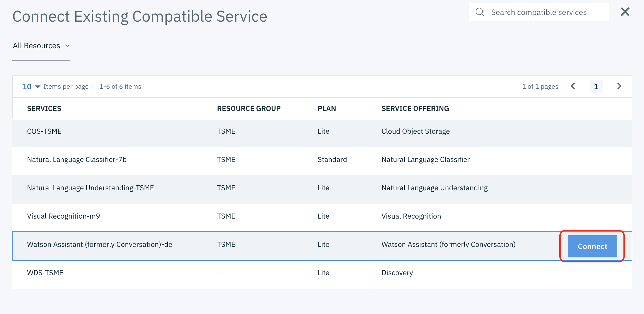
Task: Sort by the Plan column header
Action: click(x=327, y=108)
